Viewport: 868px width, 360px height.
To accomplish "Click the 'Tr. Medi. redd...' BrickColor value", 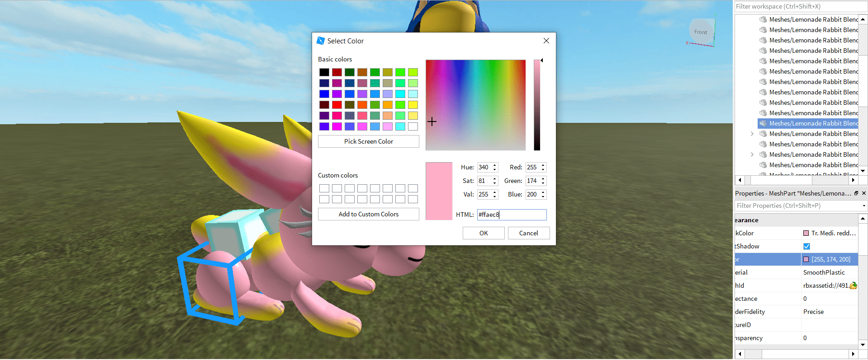I will click(x=834, y=233).
